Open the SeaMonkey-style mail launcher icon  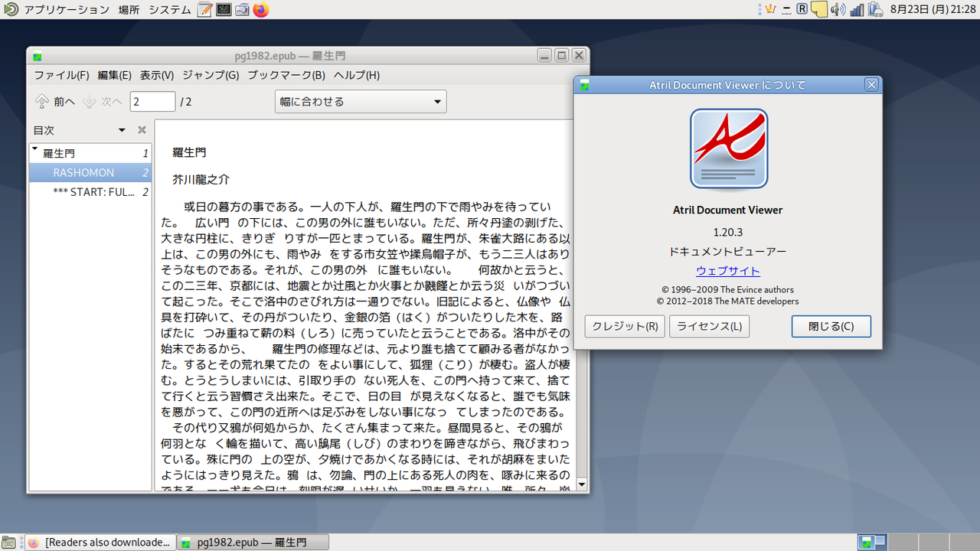click(242, 10)
